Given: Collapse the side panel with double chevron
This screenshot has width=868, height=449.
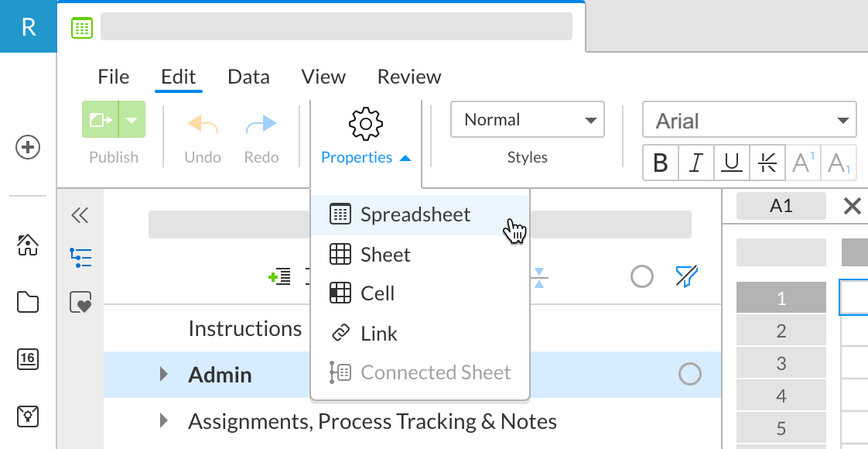Looking at the screenshot, I should (x=80, y=214).
